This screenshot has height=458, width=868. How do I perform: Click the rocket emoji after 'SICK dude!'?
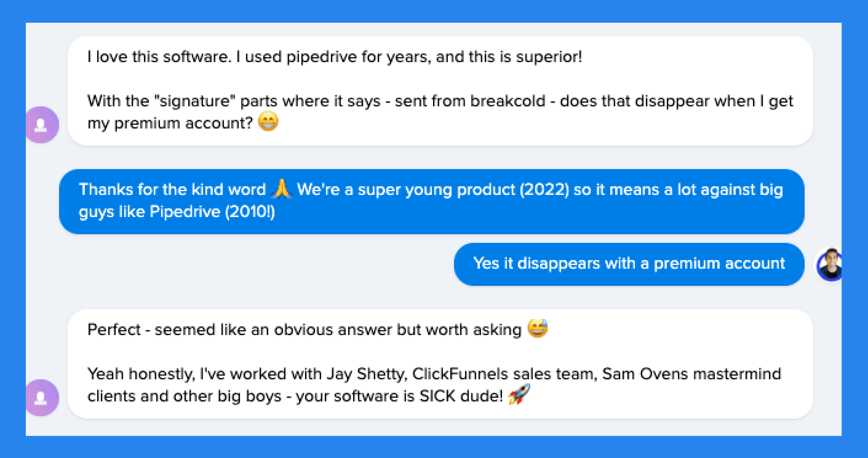point(519,394)
